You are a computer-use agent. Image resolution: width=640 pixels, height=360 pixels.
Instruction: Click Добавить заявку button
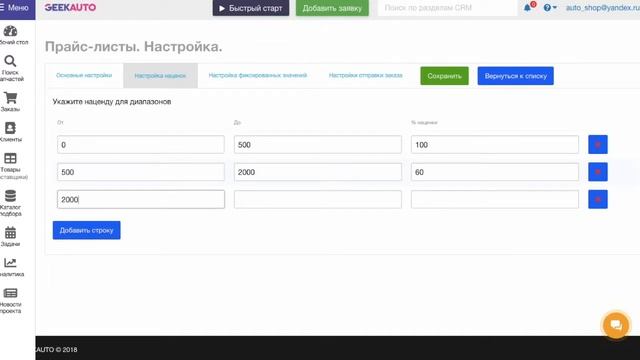[332, 8]
